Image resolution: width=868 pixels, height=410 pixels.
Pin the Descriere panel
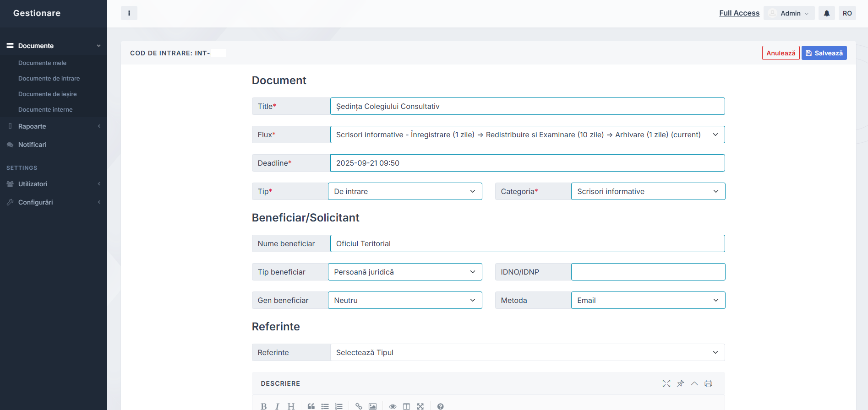coord(680,383)
